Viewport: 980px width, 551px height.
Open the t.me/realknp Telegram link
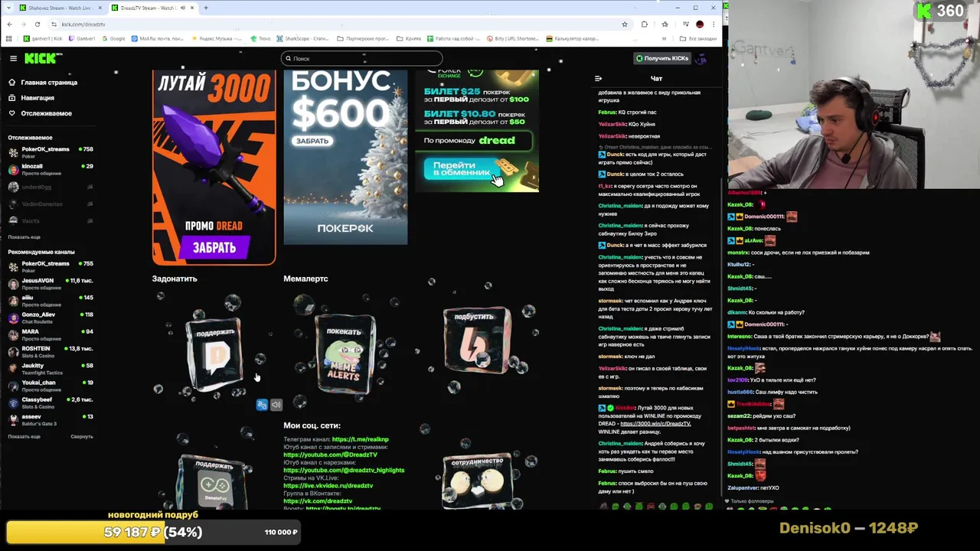coord(360,439)
